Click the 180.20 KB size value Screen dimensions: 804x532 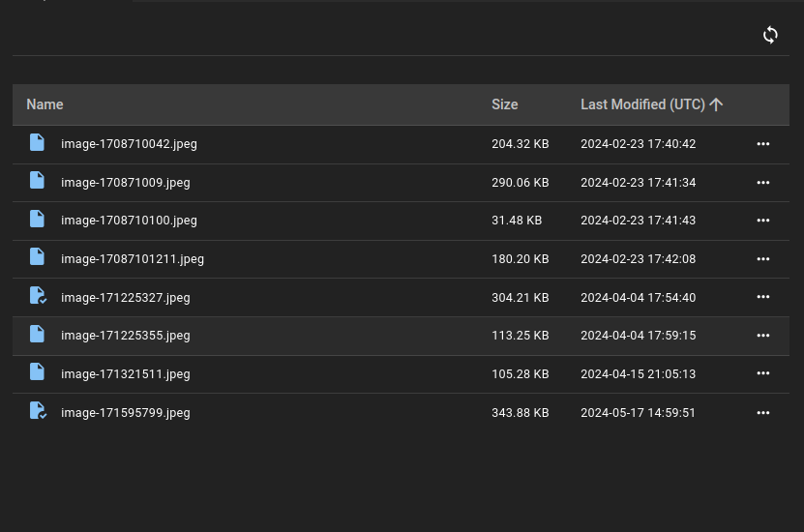[520, 259]
